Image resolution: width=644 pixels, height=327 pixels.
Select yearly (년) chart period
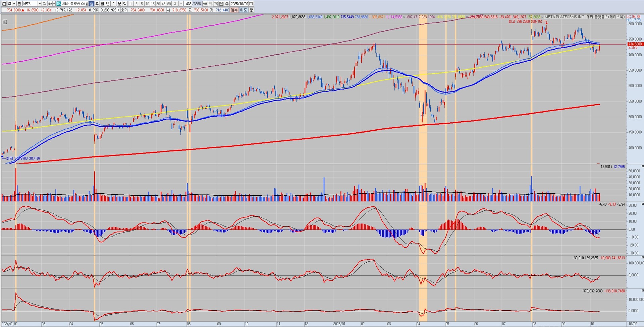pyautogui.click(x=108, y=4)
